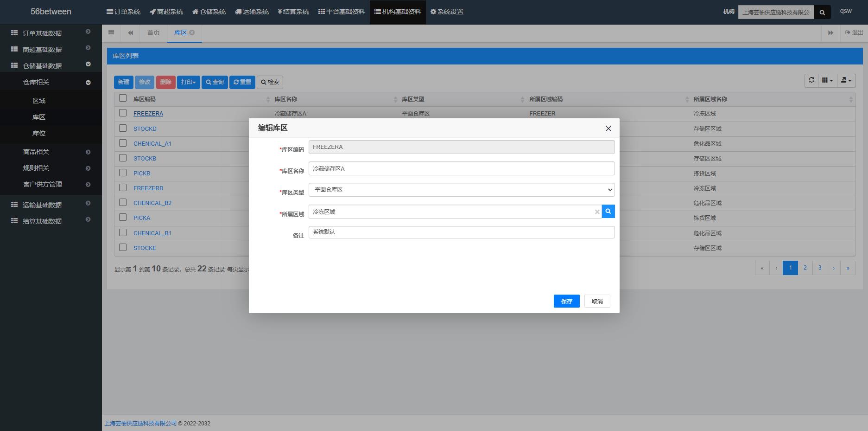Select 库位 in the sidebar

click(39, 133)
